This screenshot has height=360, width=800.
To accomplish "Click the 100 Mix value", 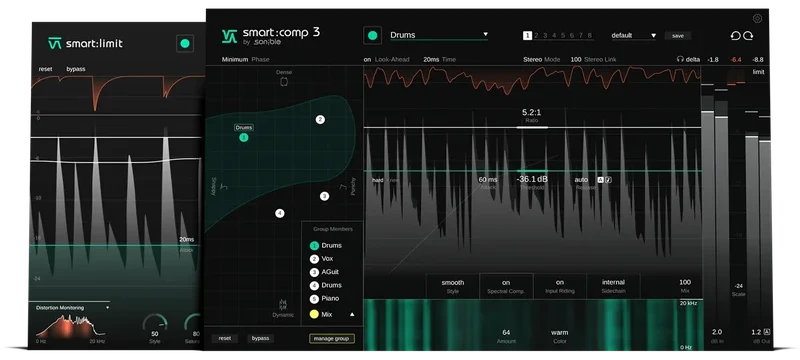I will [685, 282].
